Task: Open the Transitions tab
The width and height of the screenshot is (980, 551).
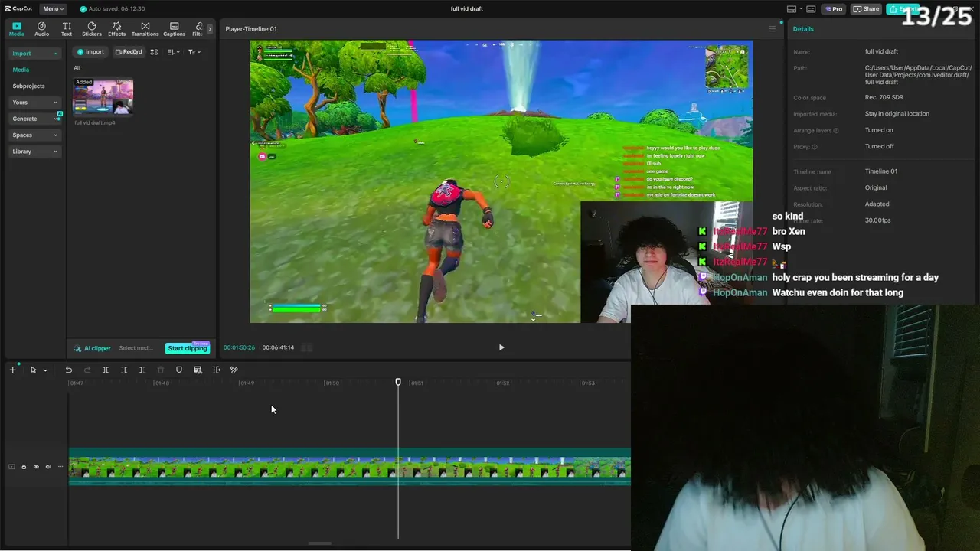Action: (145, 29)
